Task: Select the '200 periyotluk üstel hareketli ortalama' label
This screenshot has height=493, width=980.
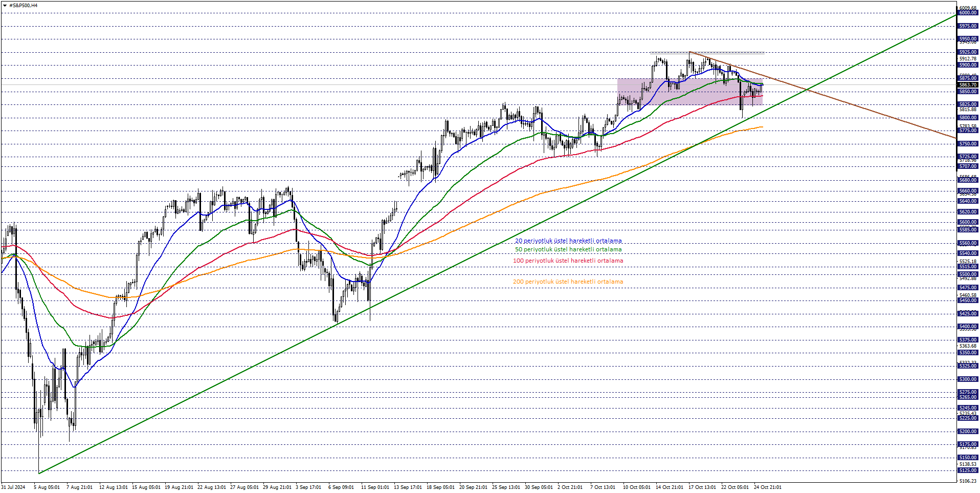Action: coord(568,282)
